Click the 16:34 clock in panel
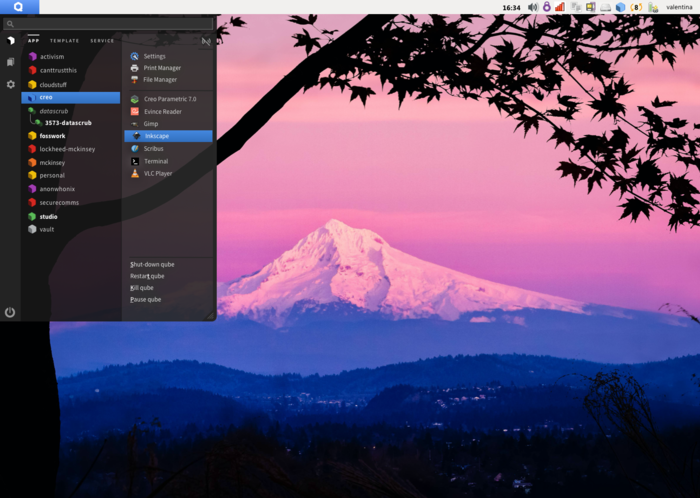The width and height of the screenshot is (700, 498). (x=511, y=7)
